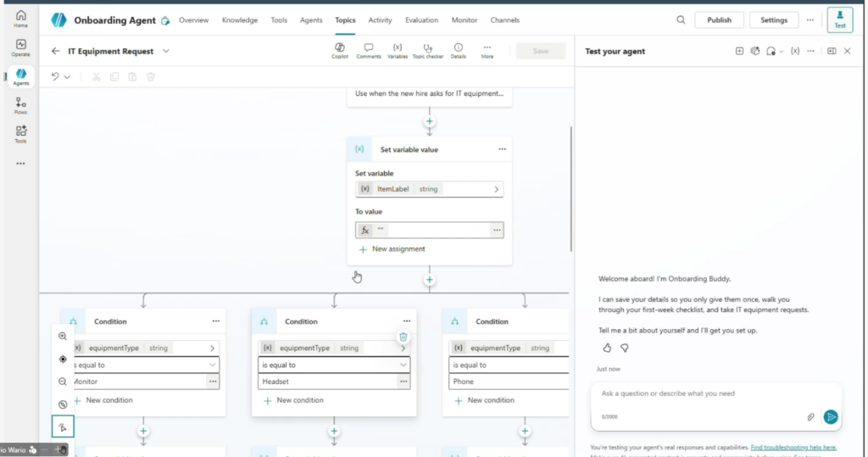
Task: Switch to the Knowledge tab
Action: pos(240,20)
